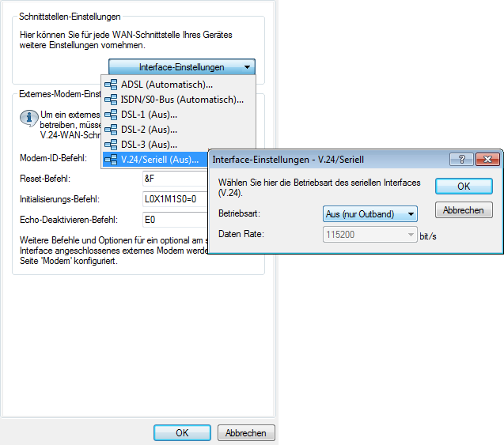Confirm V.24/Seriell dialog with OK
Viewport: 504px width, 445px height.
pyautogui.click(x=464, y=186)
